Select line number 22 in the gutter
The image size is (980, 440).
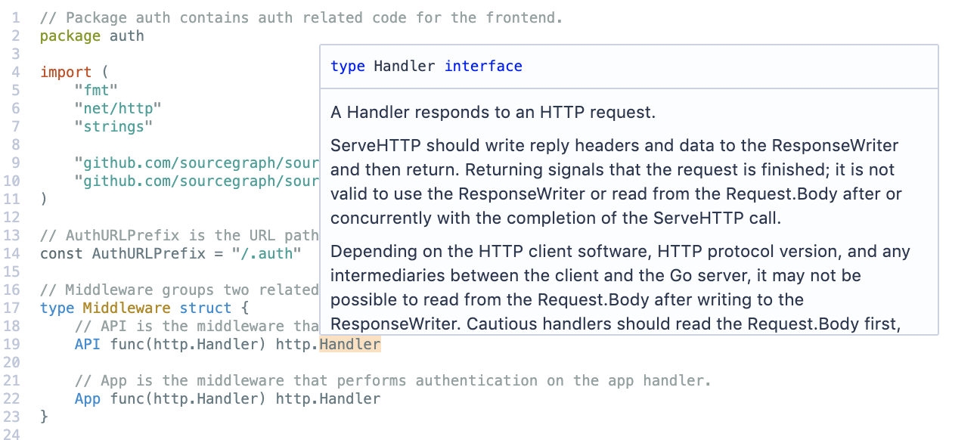tap(11, 399)
